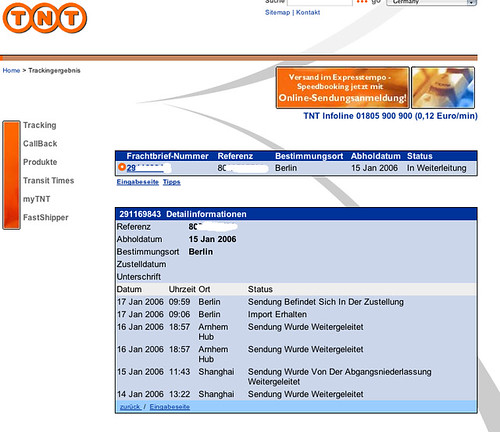Viewport: 500px width, 432px height.
Task: Click 'Sendung Befindet Sich In Der Zustellung' status
Action: click(x=326, y=302)
